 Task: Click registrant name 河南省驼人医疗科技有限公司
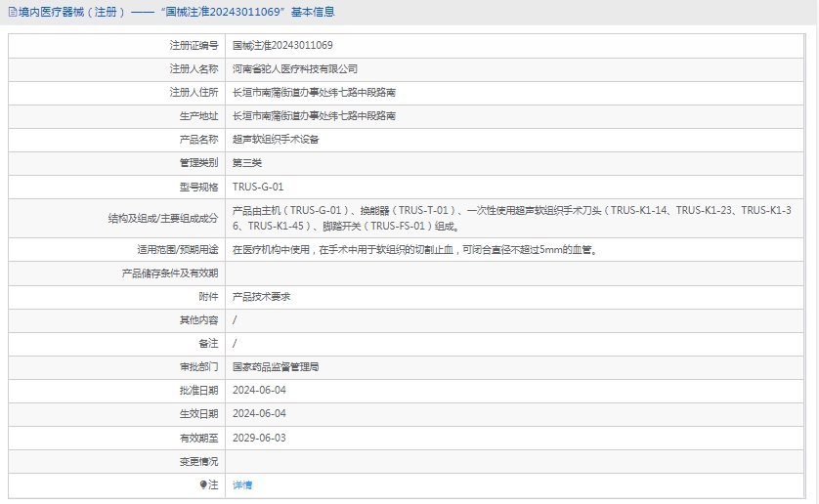(x=295, y=69)
